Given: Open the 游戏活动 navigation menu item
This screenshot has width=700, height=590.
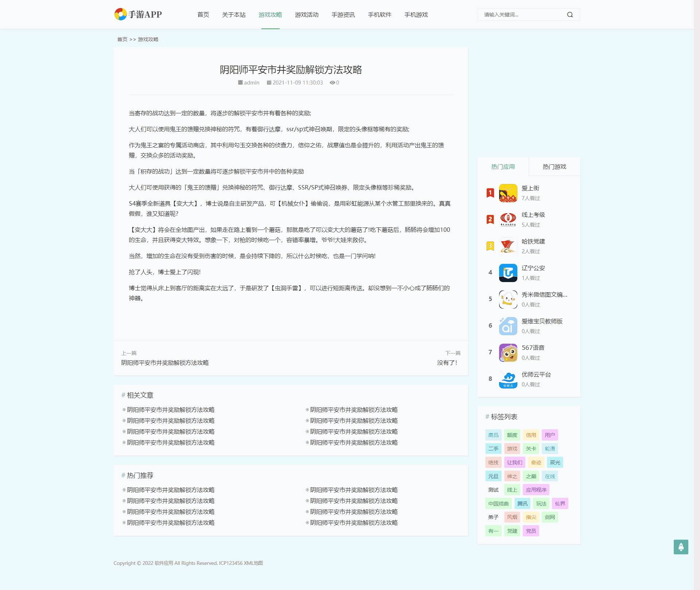Looking at the screenshot, I should [307, 15].
